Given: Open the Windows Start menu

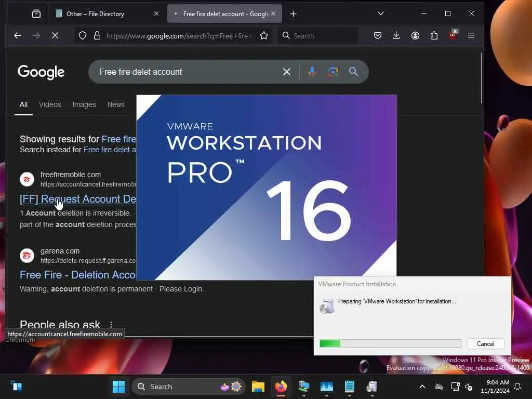Looking at the screenshot, I should (119, 387).
